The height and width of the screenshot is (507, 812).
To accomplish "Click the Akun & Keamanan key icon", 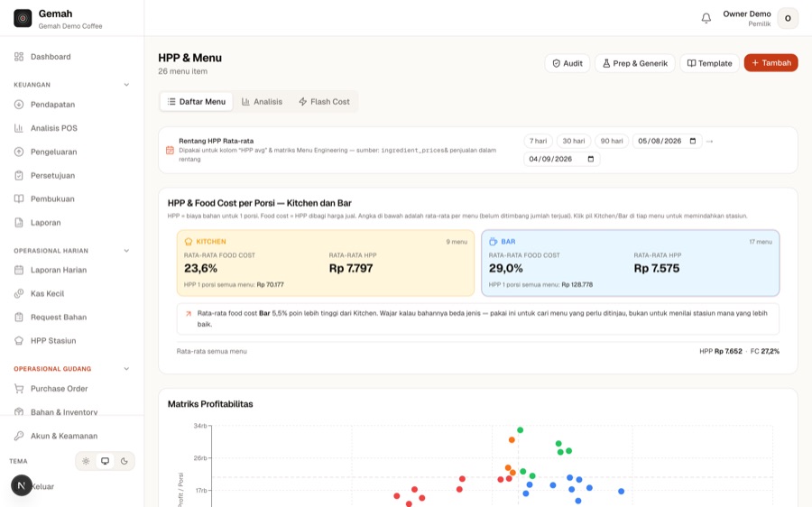I will [x=19, y=436].
